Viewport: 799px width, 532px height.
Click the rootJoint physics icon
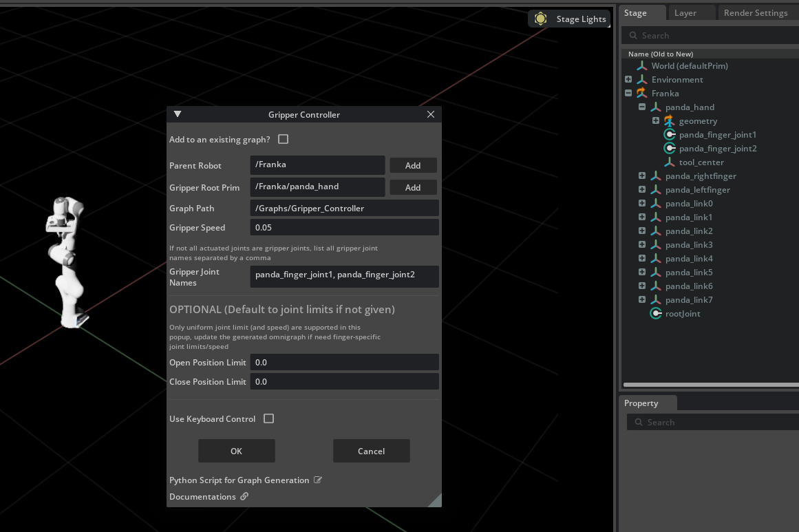[x=656, y=313]
